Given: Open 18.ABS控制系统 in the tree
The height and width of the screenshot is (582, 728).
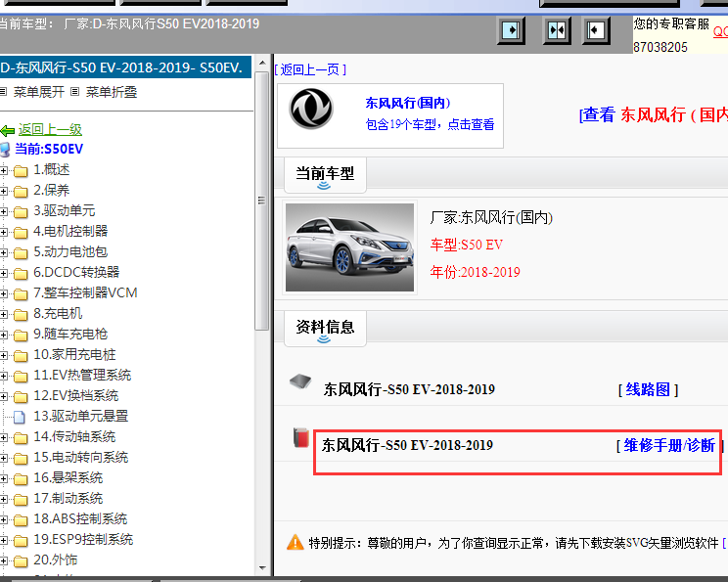Looking at the screenshot, I should (80, 518).
